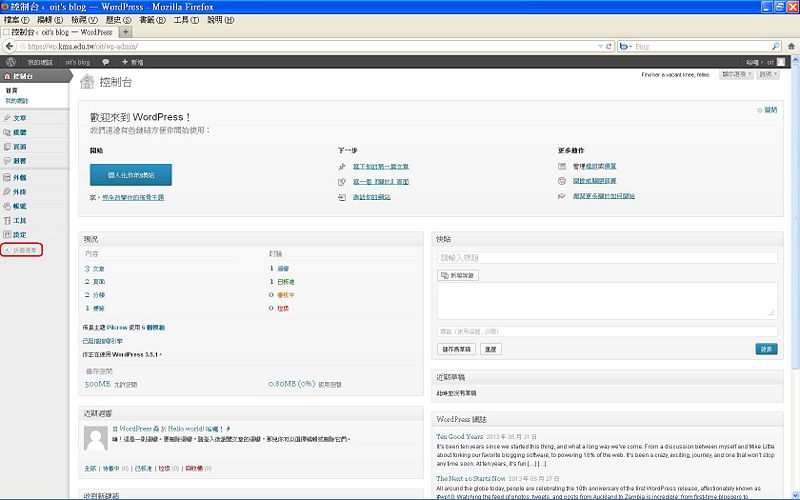Viewport: 800px width, 500px height.
Task: Click the learn-more icon under 更多動作
Action: click(562, 196)
